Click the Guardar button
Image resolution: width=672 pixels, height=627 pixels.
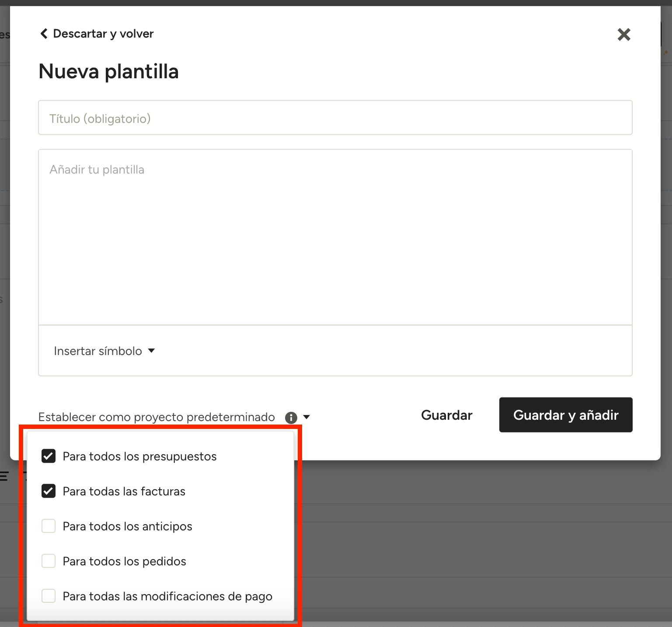click(x=447, y=415)
